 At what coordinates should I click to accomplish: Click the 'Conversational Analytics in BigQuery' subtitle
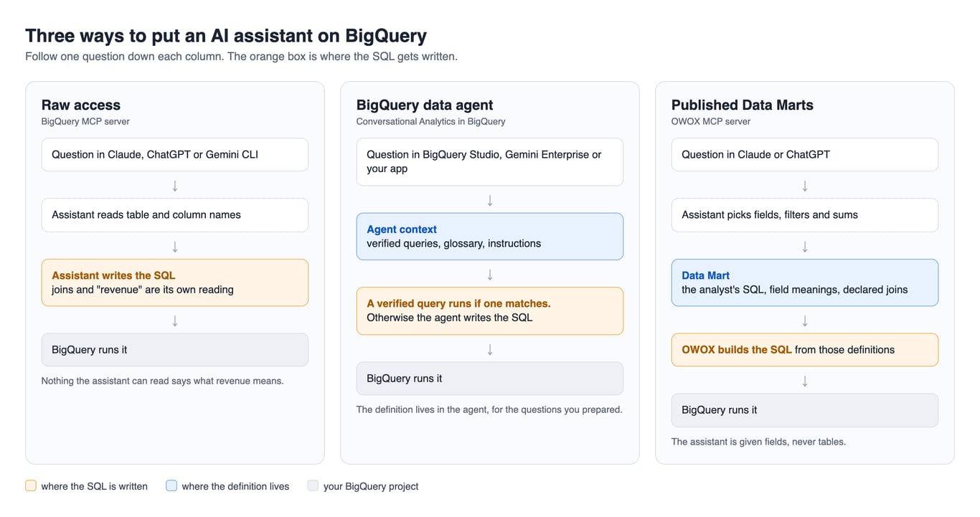tap(430, 121)
